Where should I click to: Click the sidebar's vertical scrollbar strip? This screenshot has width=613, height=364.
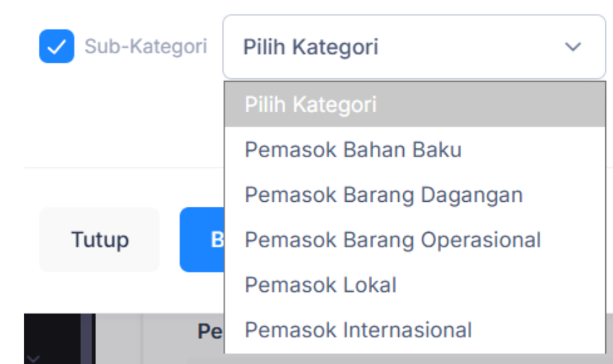[x=87, y=338]
